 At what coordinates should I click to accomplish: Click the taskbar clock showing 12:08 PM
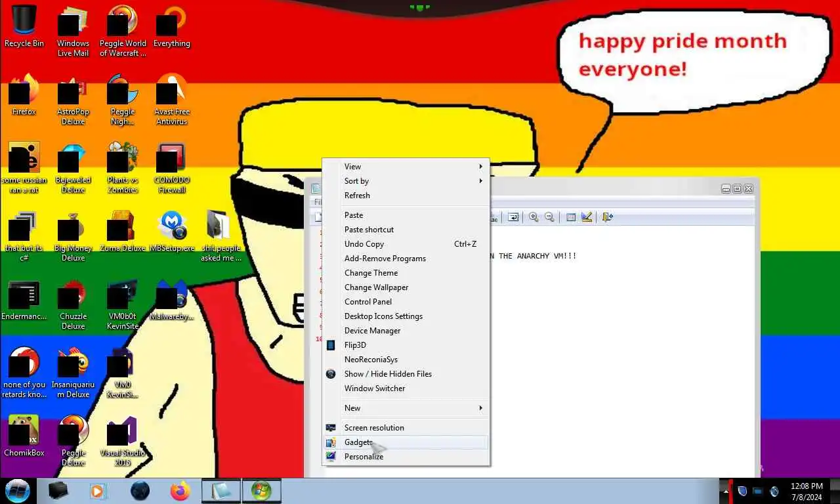click(x=807, y=491)
